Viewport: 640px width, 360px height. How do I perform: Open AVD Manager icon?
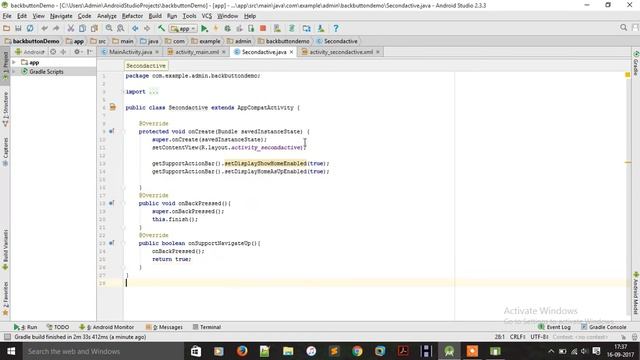[277, 29]
